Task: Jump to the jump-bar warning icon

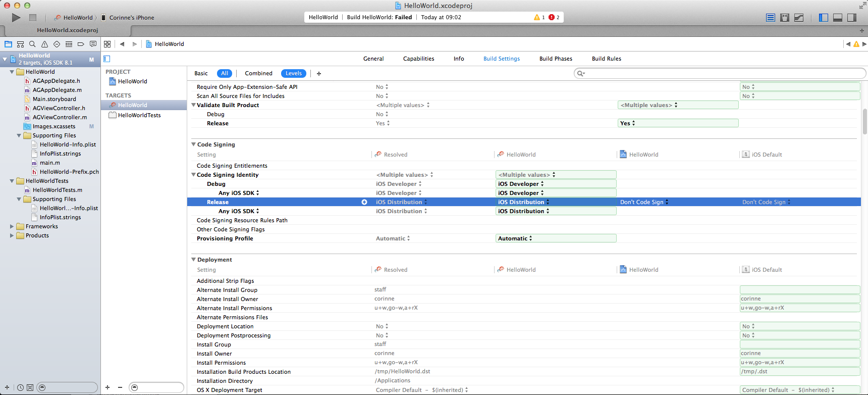Action: click(x=856, y=44)
